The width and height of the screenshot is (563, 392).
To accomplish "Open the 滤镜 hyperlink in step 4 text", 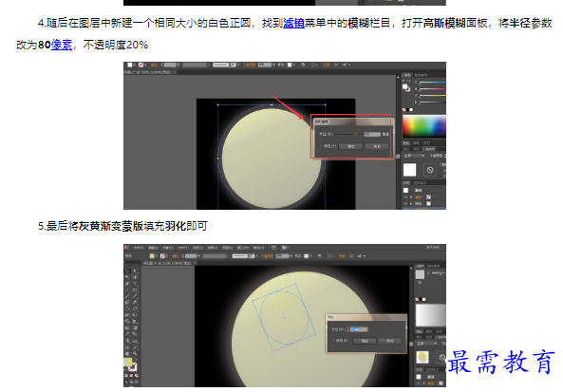I will click(x=293, y=24).
